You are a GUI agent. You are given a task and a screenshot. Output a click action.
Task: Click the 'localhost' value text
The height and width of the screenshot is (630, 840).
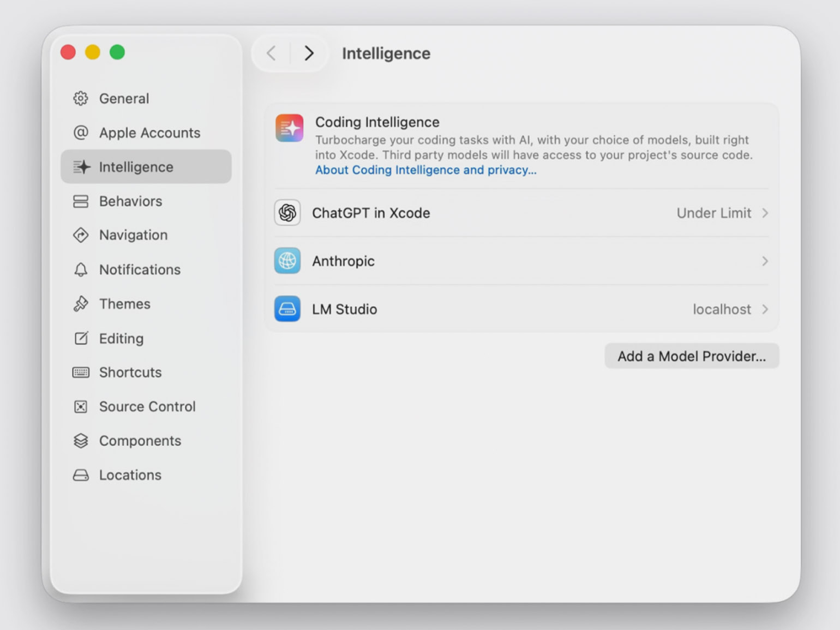[x=722, y=309]
